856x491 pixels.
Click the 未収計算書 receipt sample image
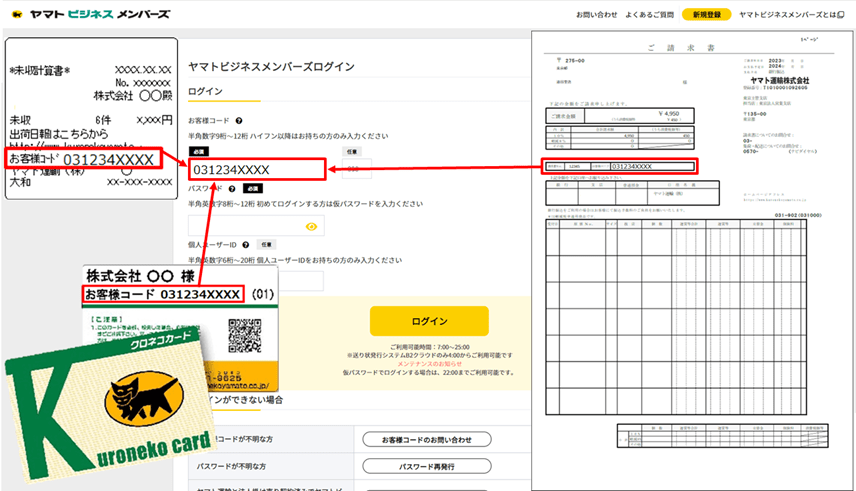[x=91, y=119]
